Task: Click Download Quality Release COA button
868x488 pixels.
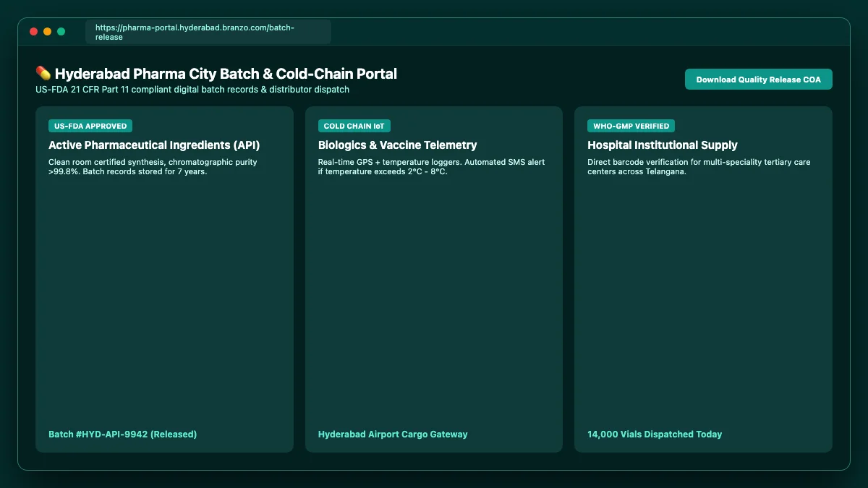Action: click(x=758, y=80)
